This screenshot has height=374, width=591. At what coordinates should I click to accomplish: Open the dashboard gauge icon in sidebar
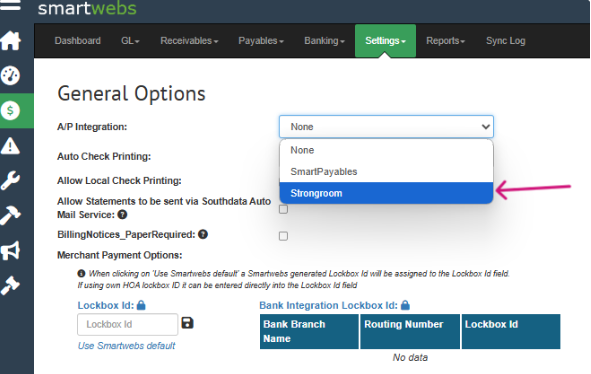[11, 75]
